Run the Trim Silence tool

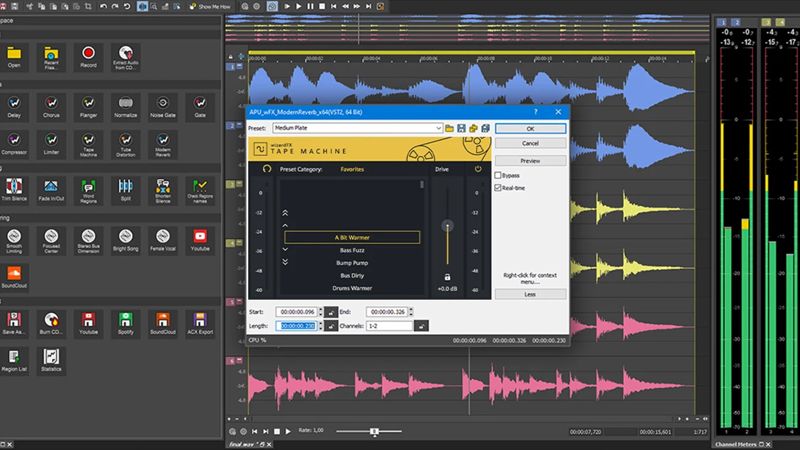click(x=14, y=190)
